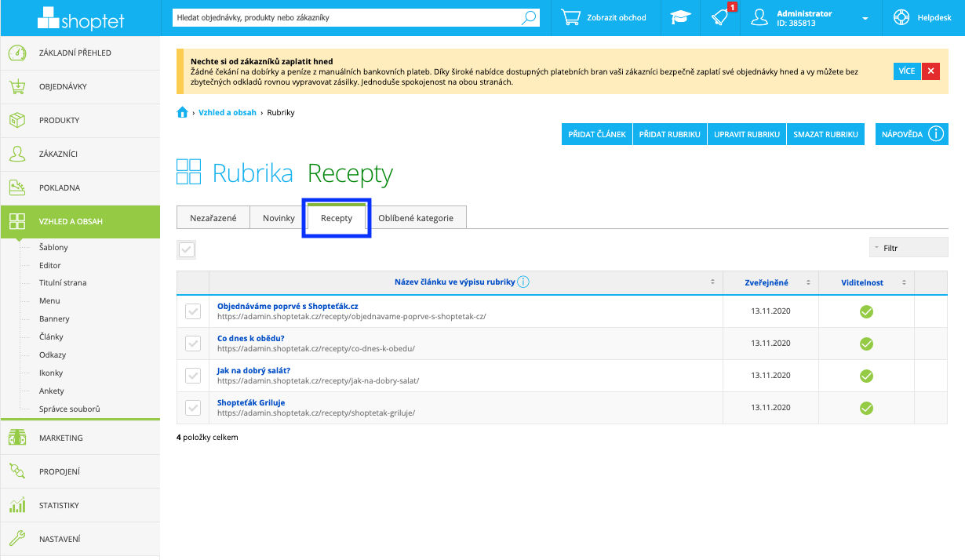Open the Co dnes k obědu? article link
The width and height of the screenshot is (965, 560).
(x=250, y=338)
